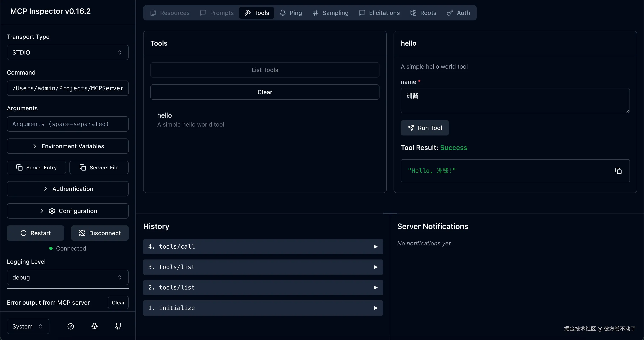Open the Transport Type STDIO dropdown
The image size is (644, 340).
click(x=68, y=52)
